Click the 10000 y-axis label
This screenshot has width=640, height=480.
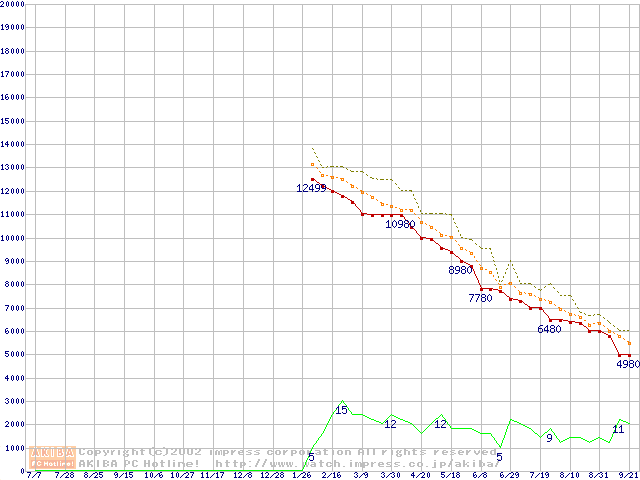click(13, 238)
